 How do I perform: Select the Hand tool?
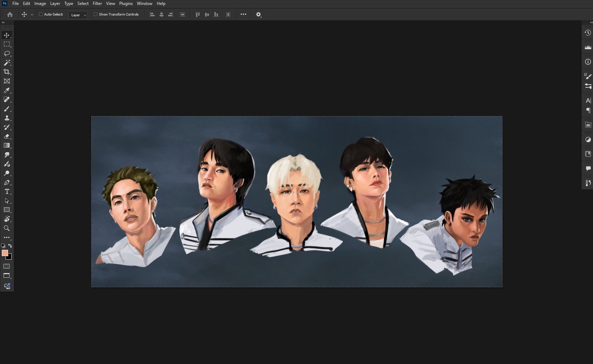(x=7, y=219)
